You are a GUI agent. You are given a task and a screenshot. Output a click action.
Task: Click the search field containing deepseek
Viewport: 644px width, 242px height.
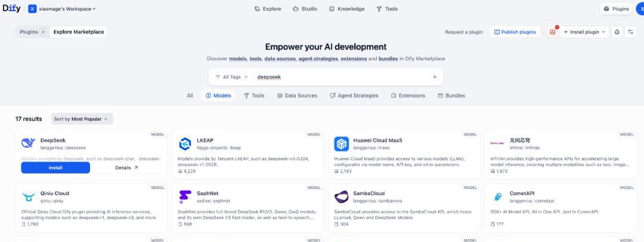pyautogui.click(x=343, y=77)
